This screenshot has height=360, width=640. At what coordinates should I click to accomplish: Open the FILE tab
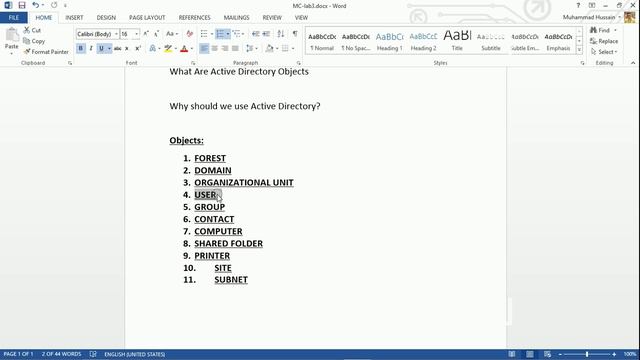14,18
